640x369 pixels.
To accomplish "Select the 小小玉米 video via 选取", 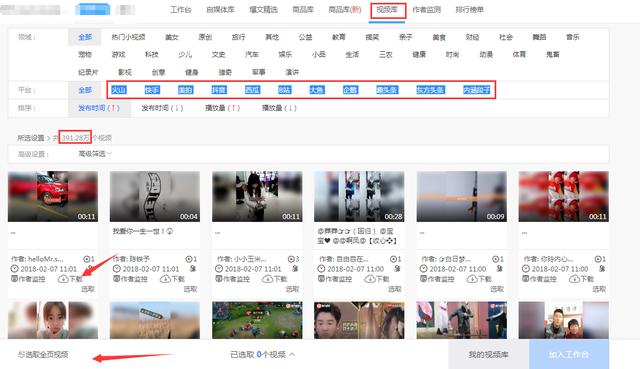I will coord(292,289).
